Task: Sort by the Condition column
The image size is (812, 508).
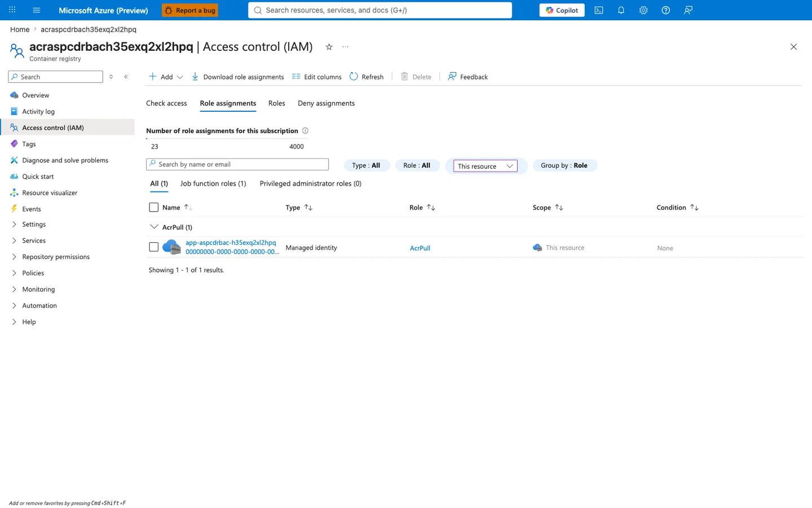Action: 677,208
